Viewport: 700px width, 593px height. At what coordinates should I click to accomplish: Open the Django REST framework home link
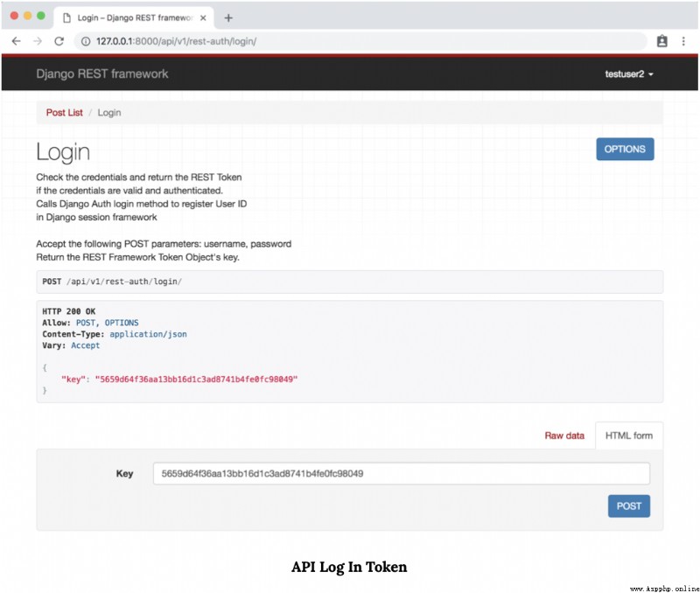102,73
